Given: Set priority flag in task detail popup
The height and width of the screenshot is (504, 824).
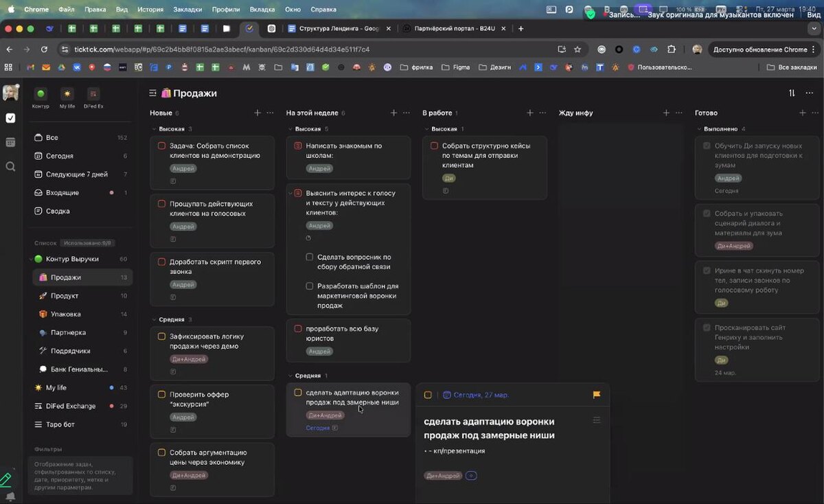Looking at the screenshot, I should 596,395.
